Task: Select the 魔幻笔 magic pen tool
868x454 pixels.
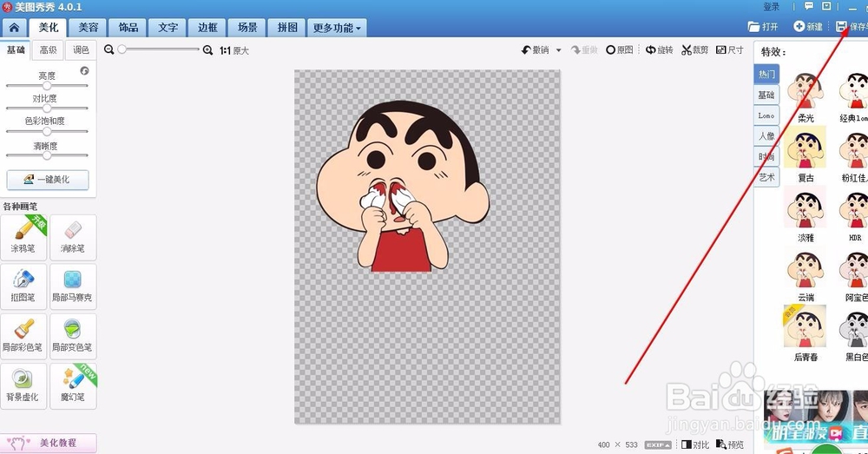Action: (x=73, y=385)
